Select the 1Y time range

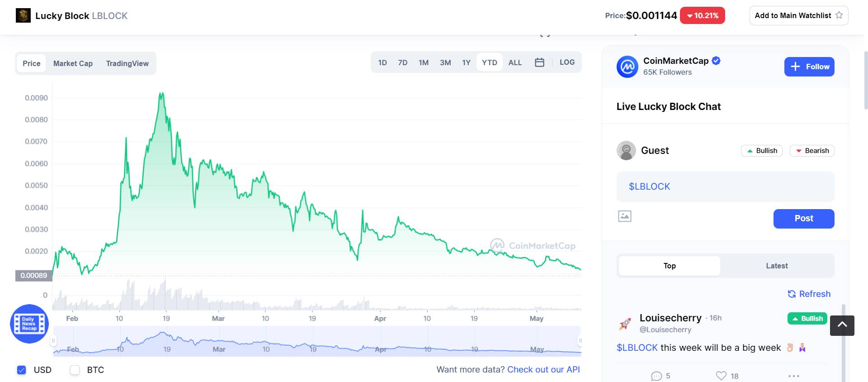click(466, 62)
